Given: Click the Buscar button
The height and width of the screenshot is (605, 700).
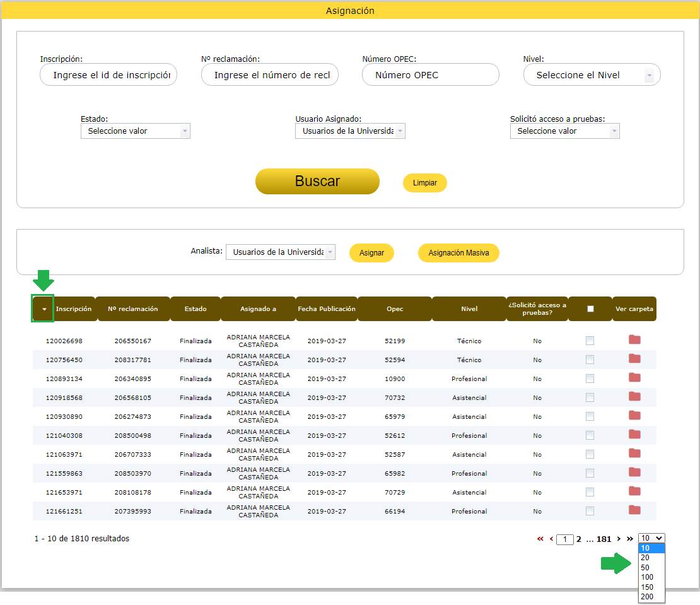Looking at the screenshot, I should point(317,181).
